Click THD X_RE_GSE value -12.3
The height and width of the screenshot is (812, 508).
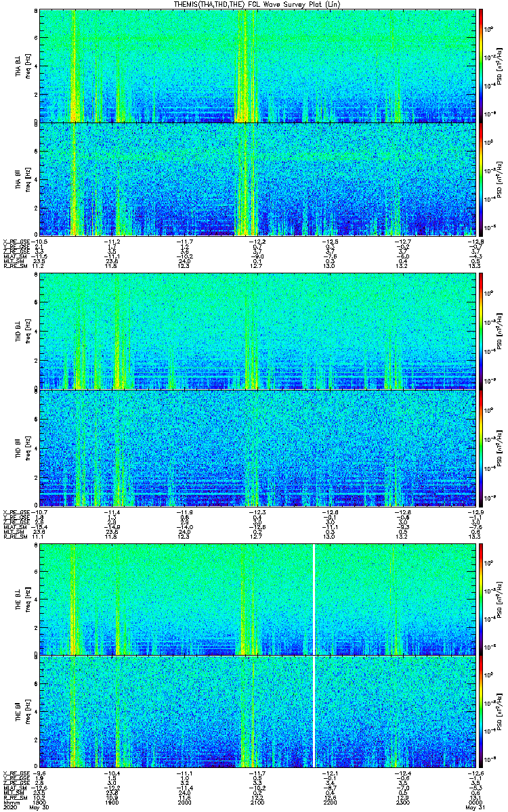(257, 512)
